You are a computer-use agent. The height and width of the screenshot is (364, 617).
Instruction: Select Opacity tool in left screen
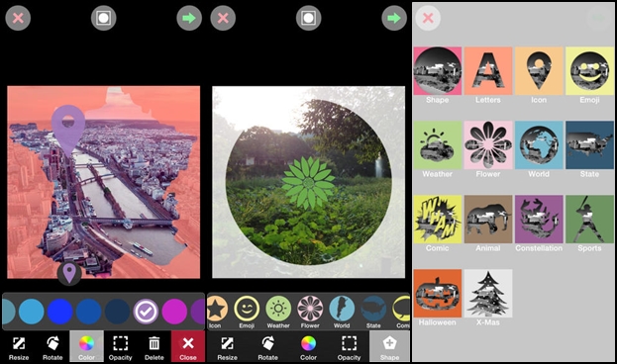pyautogui.click(x=121, y=346)
